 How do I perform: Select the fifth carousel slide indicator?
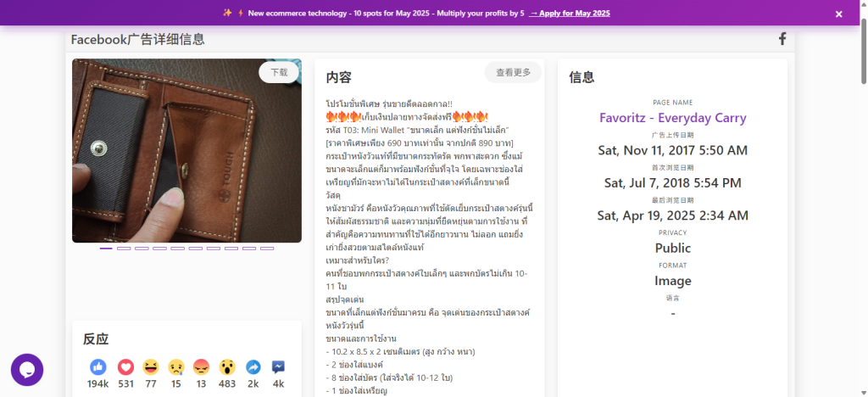tap(178, 249)
